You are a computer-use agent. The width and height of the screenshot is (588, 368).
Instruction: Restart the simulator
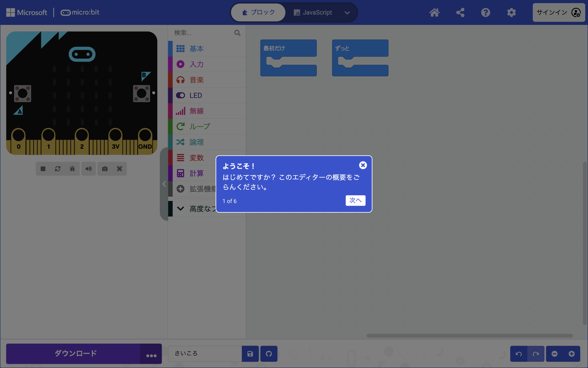[58, 169]
